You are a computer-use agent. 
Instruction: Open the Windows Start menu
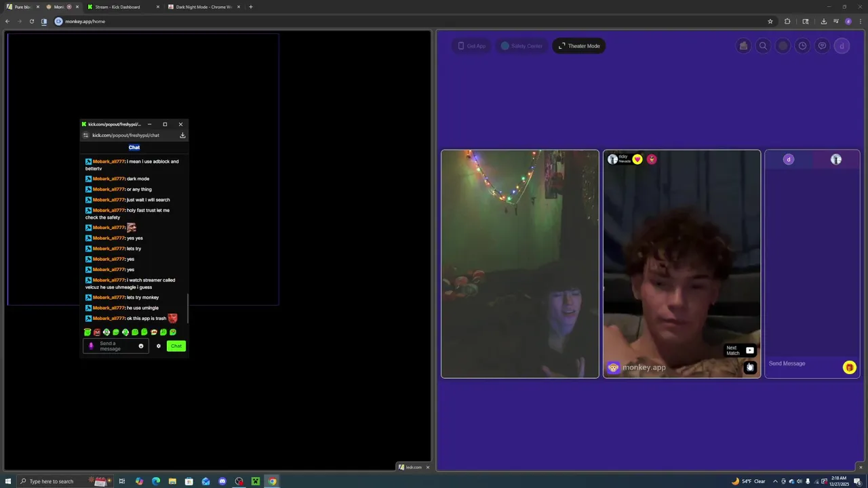pyautogui.click(x=8, y=481)
